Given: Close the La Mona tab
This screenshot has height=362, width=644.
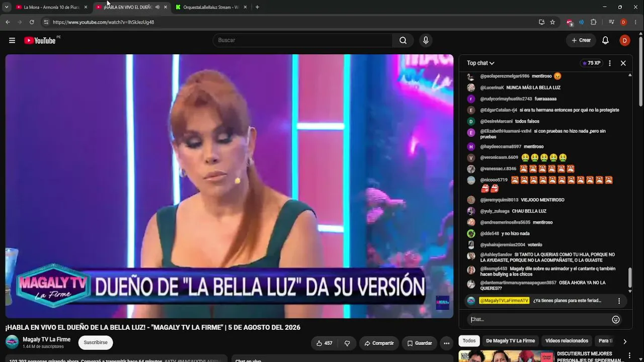Looking at the screenshot, I should click(x=86, y=7).
